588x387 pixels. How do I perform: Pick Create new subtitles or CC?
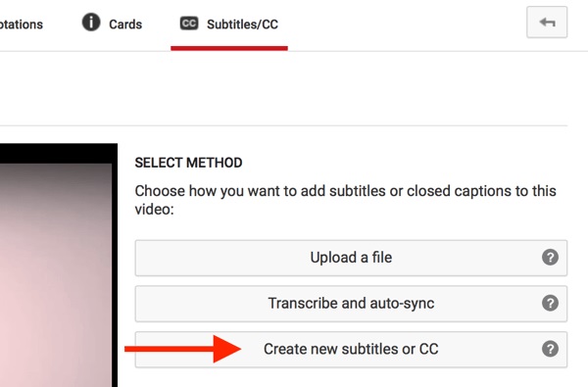351,350
